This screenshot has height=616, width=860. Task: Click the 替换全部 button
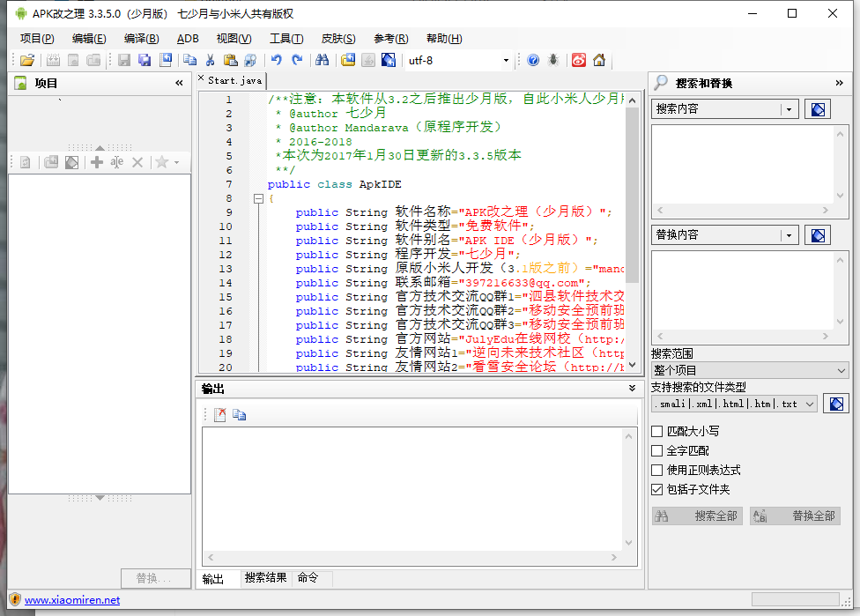(x=795, y=516)
